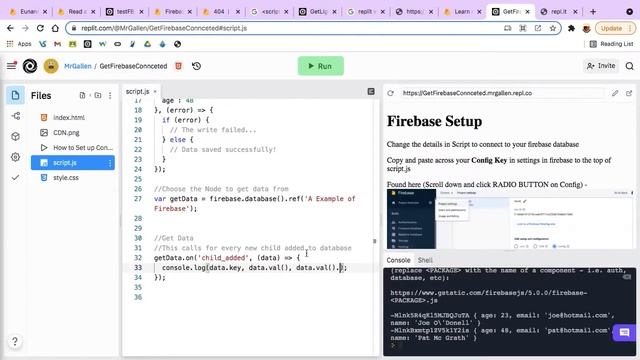Open the Replit hamburger menu
This screenshot has width=640, height=360.
11,66
